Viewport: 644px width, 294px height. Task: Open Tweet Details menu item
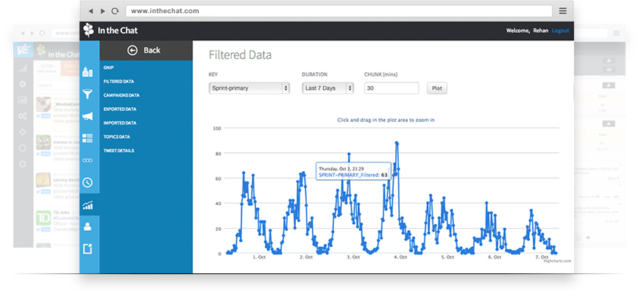(x=118, y=151)
